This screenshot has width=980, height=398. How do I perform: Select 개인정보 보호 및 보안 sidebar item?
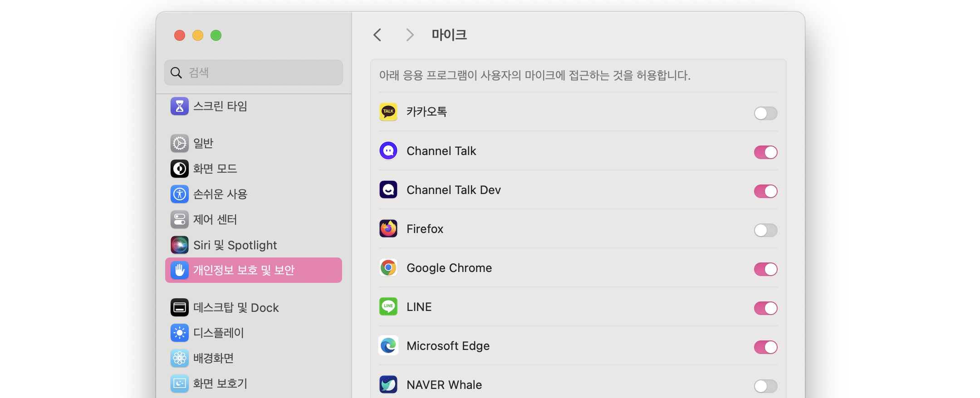tap(254, 270)
